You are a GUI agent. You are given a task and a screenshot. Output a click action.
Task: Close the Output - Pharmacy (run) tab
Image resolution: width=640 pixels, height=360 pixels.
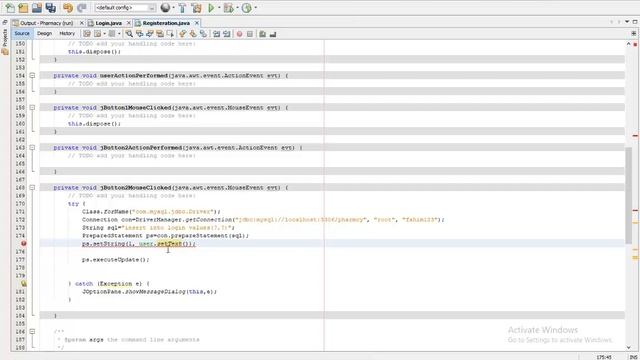(x=82, y=23)
